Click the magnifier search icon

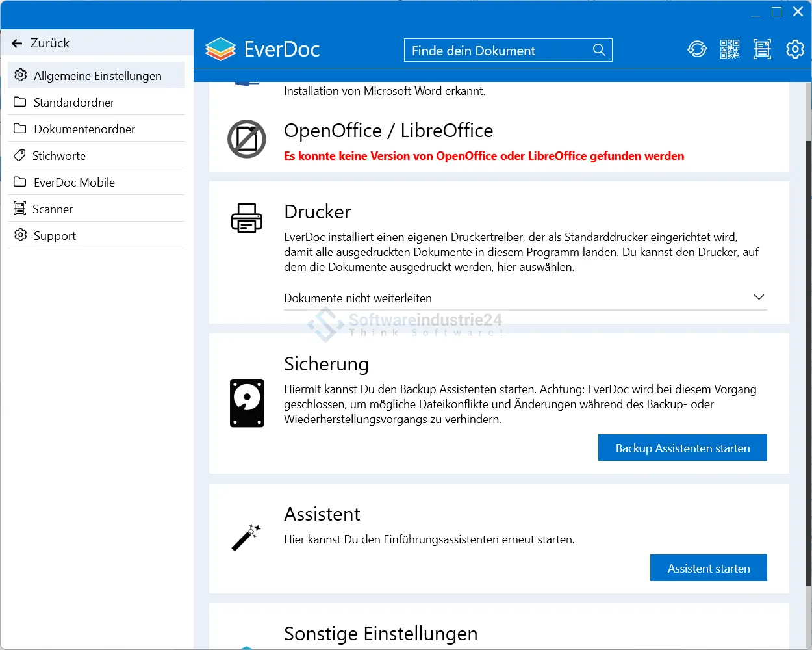599,50
